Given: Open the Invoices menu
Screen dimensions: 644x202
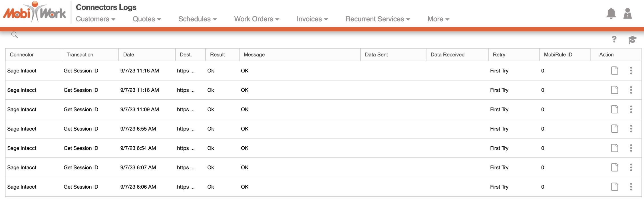Looking at the screenshot, I should click(x=312, y=19).
